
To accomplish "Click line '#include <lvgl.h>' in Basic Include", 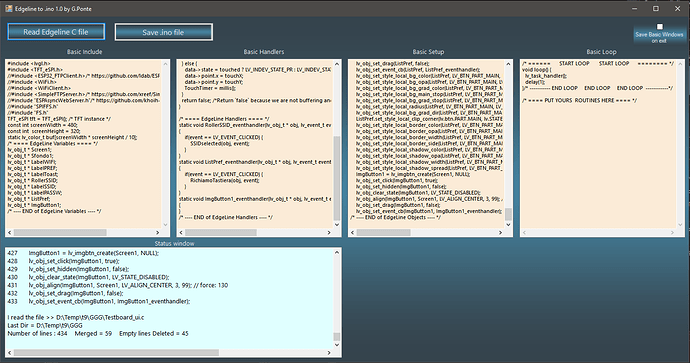I will click(29, 63).
